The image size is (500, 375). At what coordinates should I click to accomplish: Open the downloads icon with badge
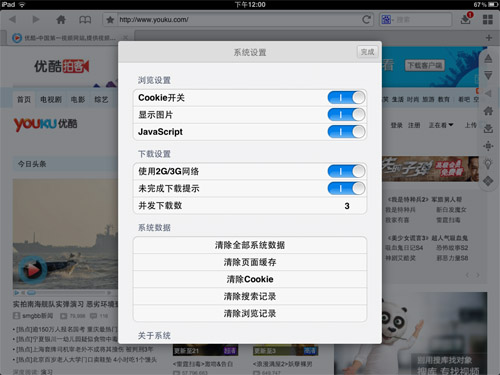[x=466, y=19]
